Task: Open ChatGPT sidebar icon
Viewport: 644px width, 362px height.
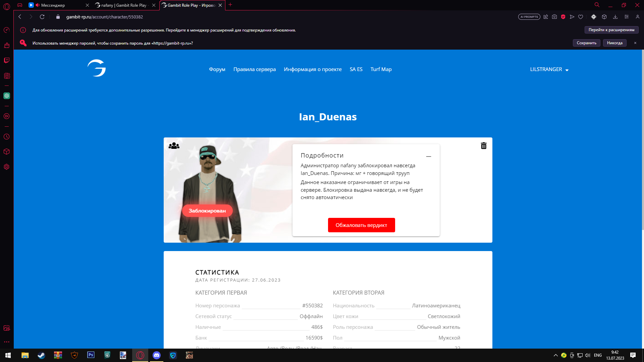Action: 7,96
